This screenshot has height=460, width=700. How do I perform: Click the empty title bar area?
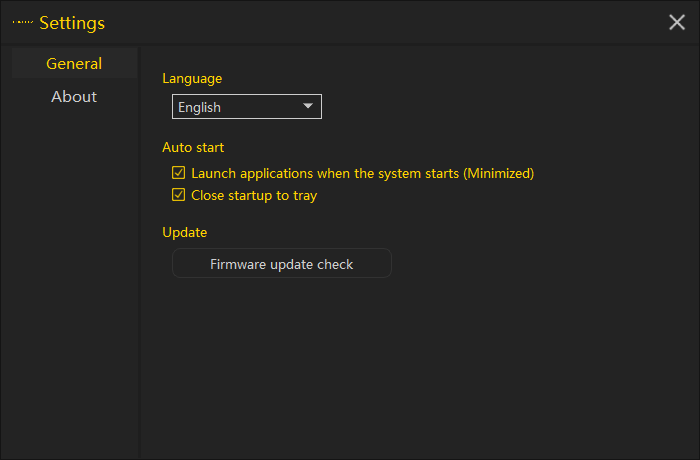point(380,23)
